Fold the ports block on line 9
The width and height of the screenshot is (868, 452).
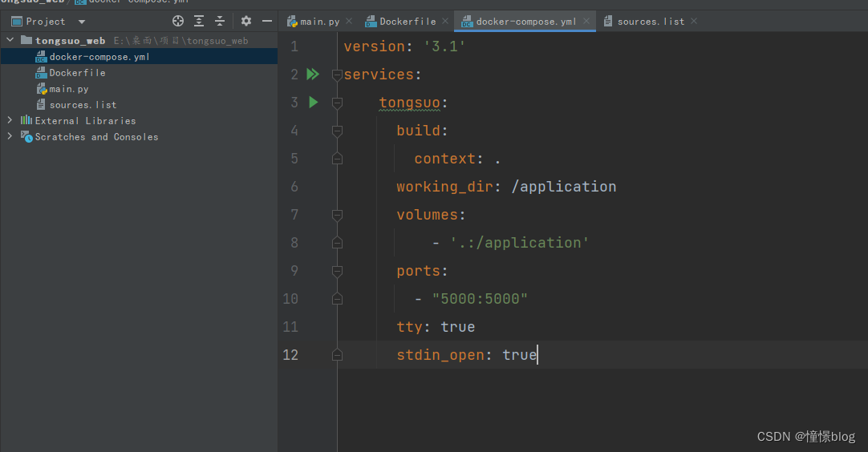(x=337, y=271)
